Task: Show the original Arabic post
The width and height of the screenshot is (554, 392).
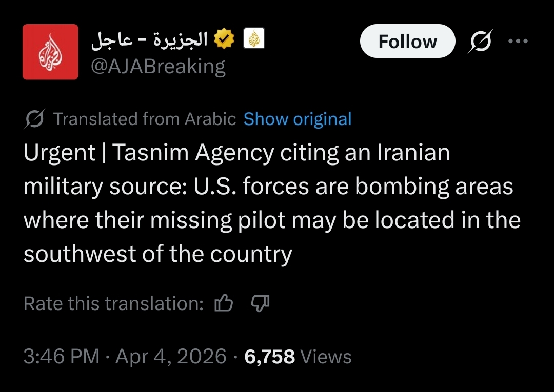Action: point(298,119)
